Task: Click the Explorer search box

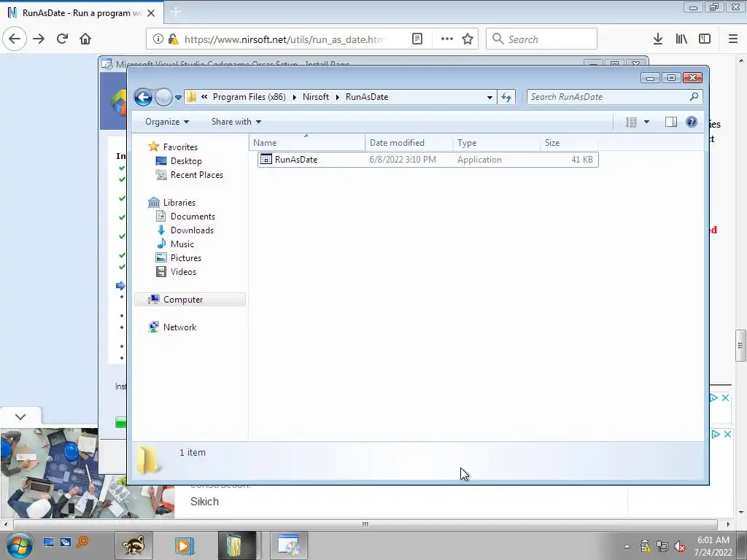Action: tap(614, 97)
